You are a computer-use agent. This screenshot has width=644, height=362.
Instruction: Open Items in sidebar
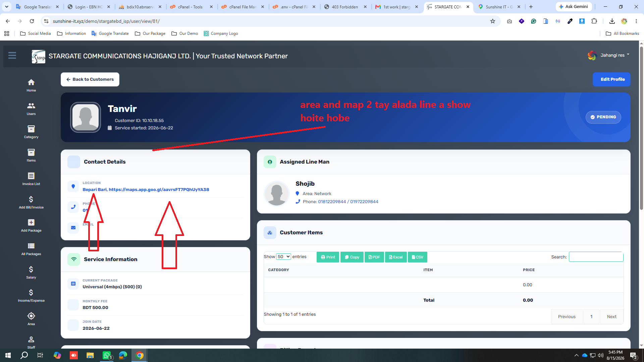tap(31, 155)
